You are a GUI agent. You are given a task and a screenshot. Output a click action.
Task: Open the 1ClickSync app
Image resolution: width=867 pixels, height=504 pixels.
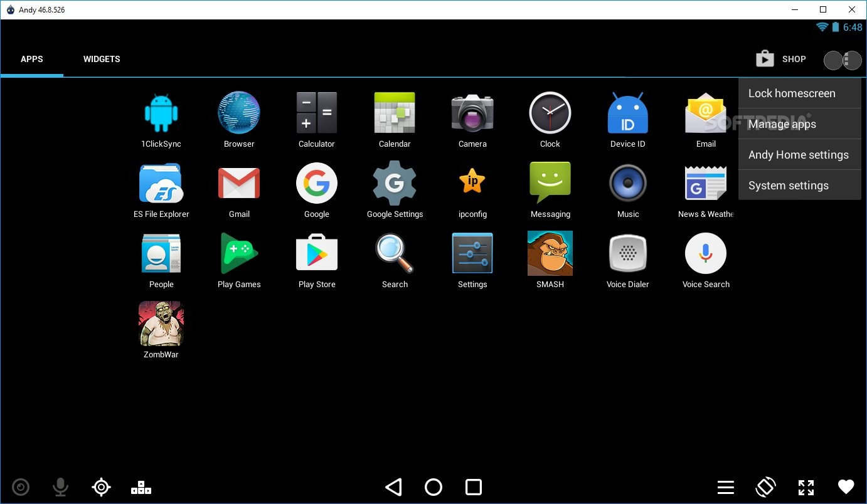(x=161, y=120)
